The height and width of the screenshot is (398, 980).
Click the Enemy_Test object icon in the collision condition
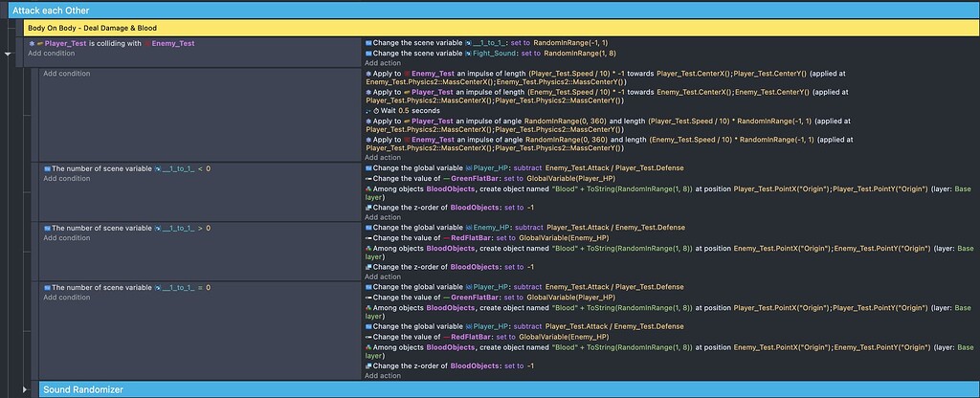(x=147, y=43)
